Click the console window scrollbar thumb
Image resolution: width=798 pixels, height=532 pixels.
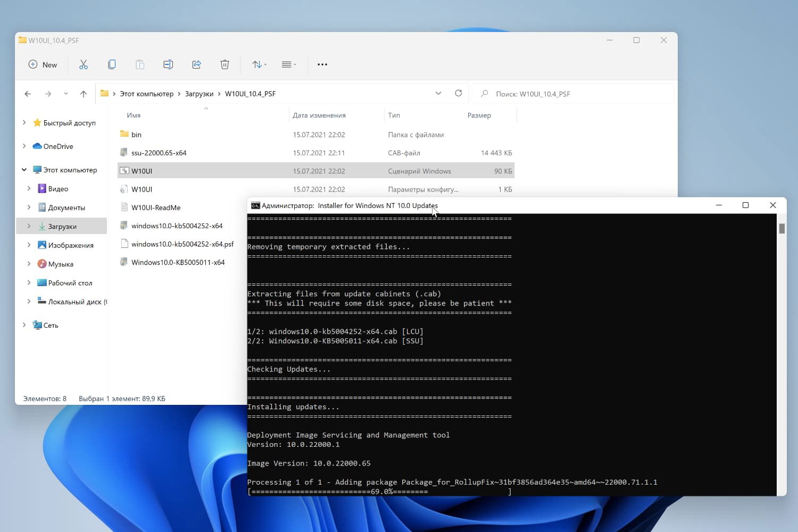pyautogui.click(x=782, y=228)
